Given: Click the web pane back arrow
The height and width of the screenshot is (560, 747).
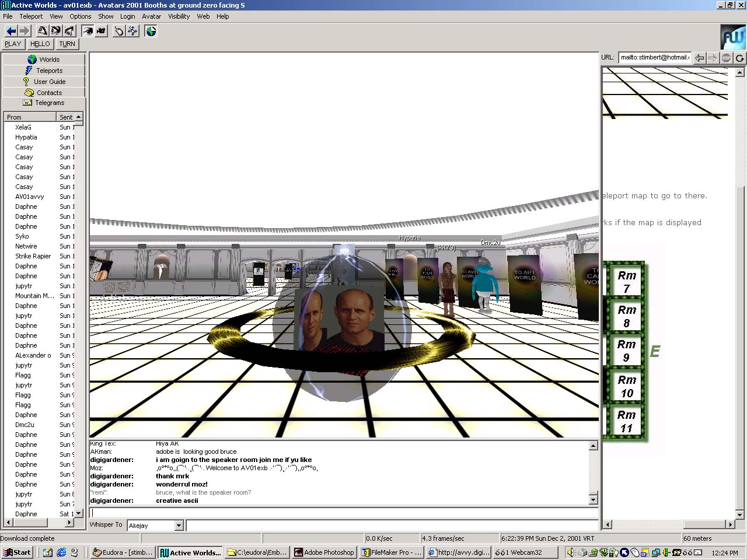Looking at the screenshot, I should [699, 58].
